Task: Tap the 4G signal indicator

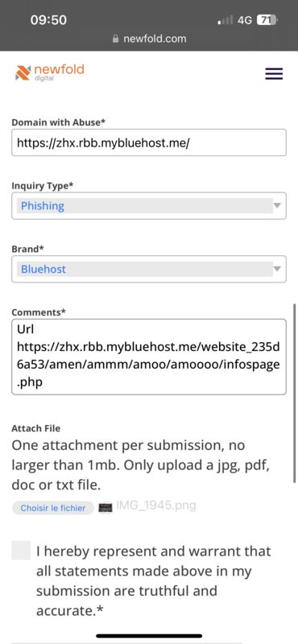Action: [245, 19]
